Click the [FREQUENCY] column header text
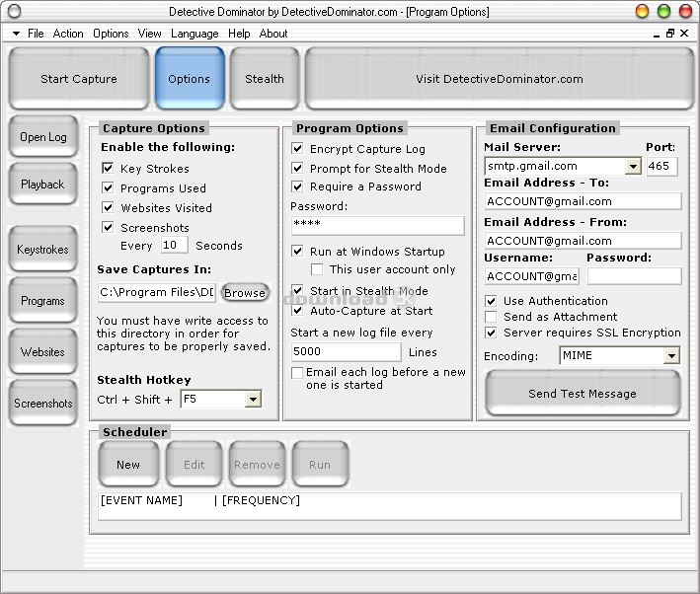Viewport: 700px width, 594px height. click(262, 500)
